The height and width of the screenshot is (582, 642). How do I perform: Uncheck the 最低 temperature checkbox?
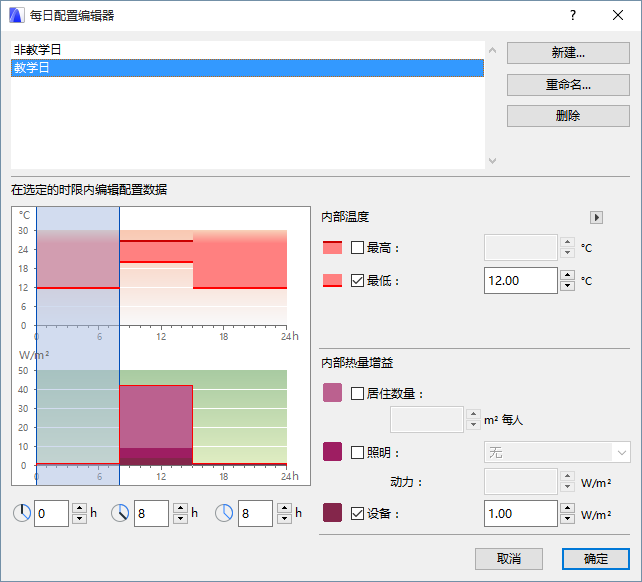pyautogui.click(x=357, y=281)
